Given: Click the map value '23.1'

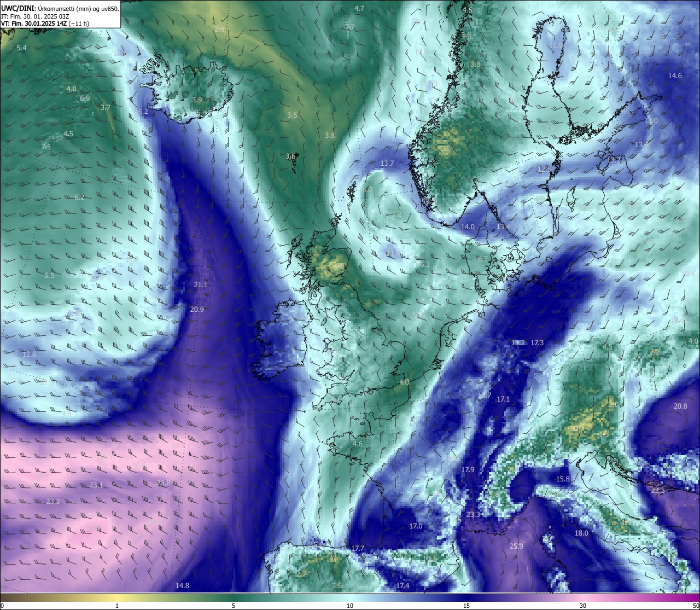Looking at the screenshot, I should 96,485.
